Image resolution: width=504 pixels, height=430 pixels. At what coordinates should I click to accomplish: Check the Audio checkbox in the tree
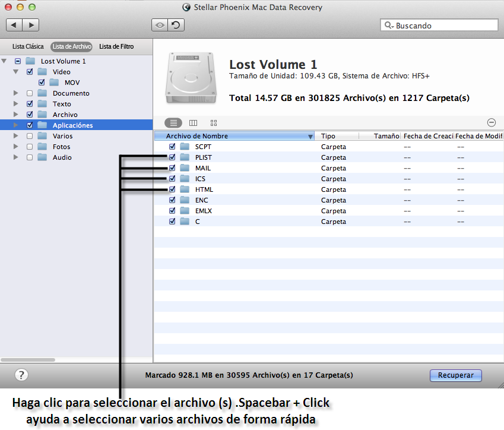click(x=30, y=157)
